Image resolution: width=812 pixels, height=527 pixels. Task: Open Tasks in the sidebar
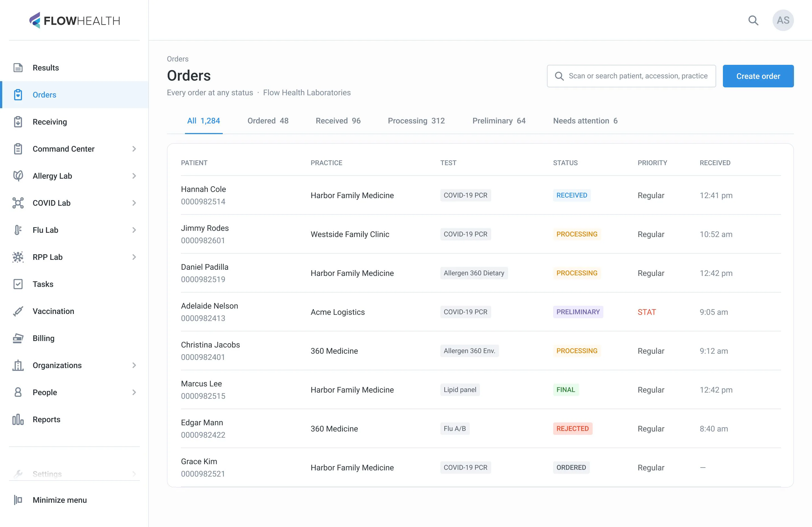click(x=74, y=284)
